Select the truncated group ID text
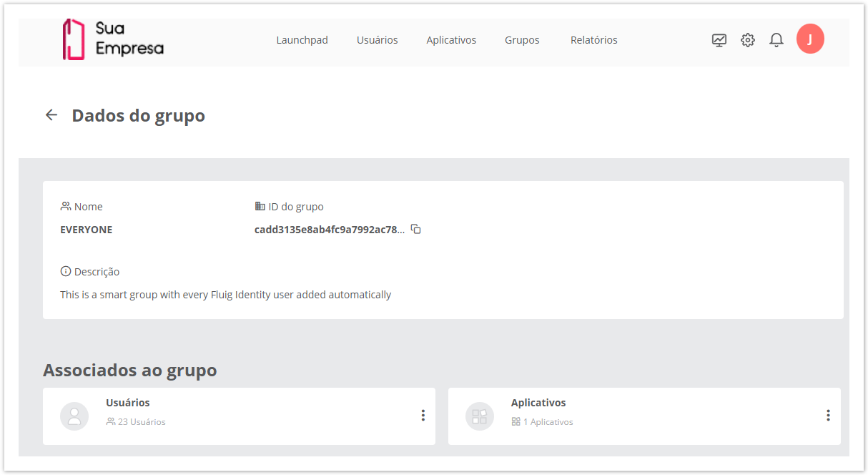868x475 pixels. click(x=330, y=230)
